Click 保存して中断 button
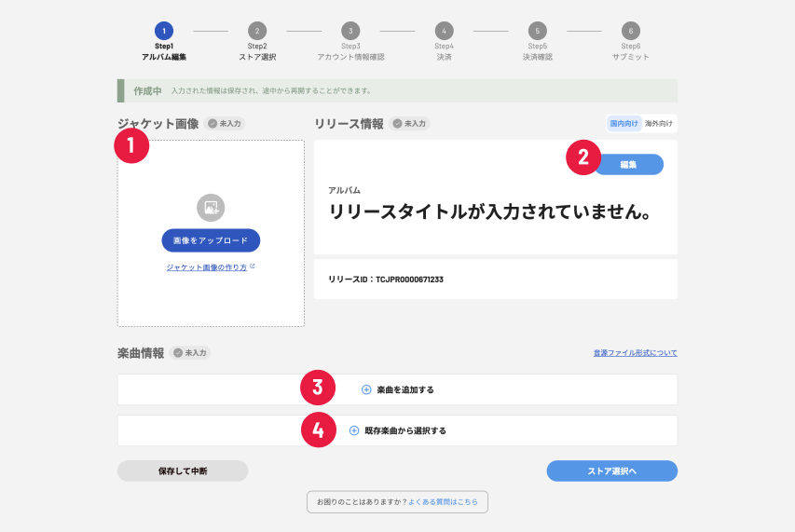795x532 pixels. pyautogui.click(x=183, y=471)
